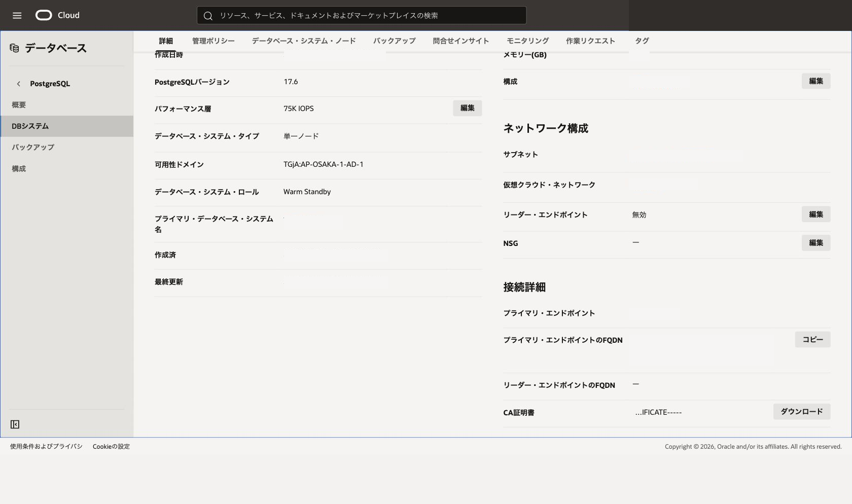852x504 pixels.
Task: Open the モニタリング tab
Action: click(x=527, y=41)
